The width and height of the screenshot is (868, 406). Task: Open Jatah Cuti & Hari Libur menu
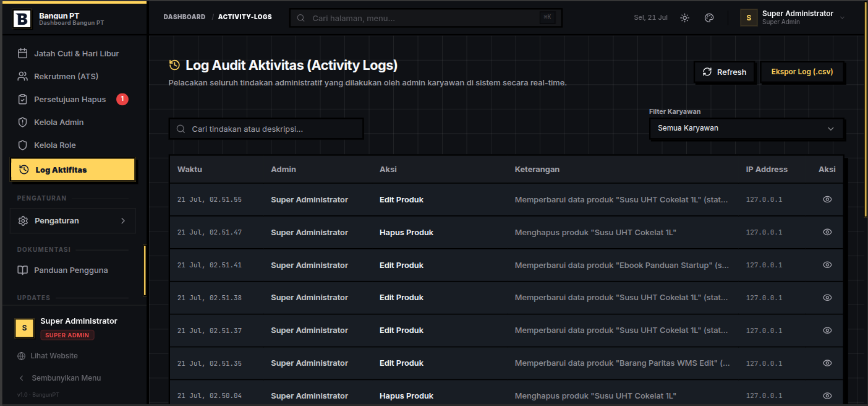(x=73, y=54)
